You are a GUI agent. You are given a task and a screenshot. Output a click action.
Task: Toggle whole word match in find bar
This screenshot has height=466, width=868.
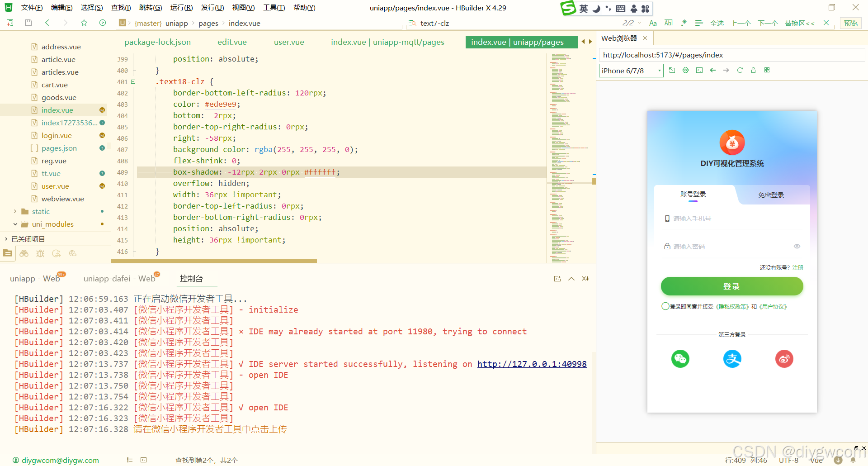(x=669, y=23)
